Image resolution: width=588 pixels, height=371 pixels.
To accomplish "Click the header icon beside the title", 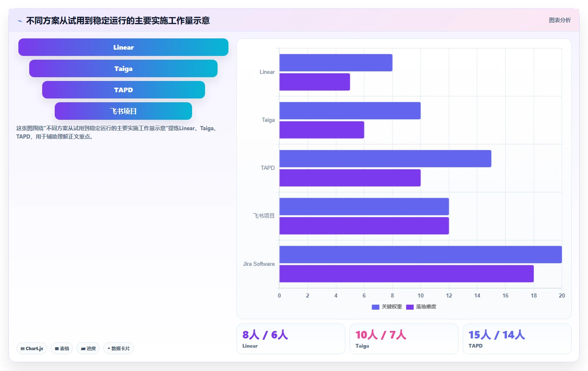I will [x=20, y=21].
